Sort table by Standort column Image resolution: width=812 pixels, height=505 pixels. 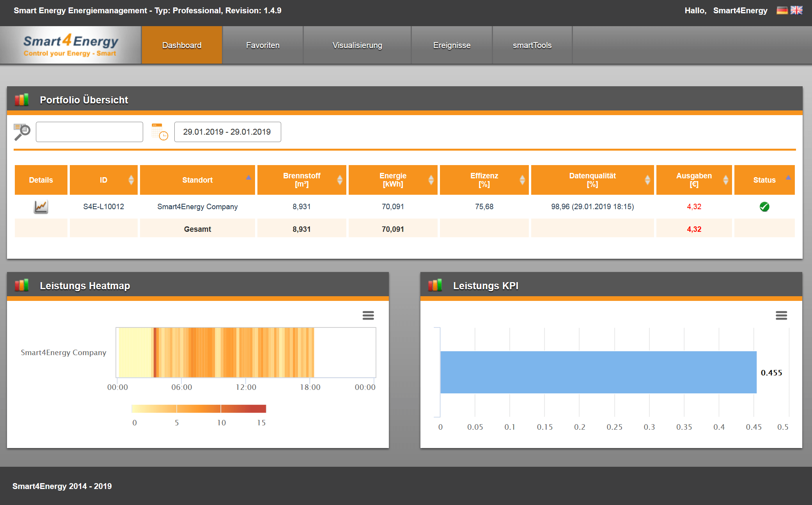(x=197, y=180)
